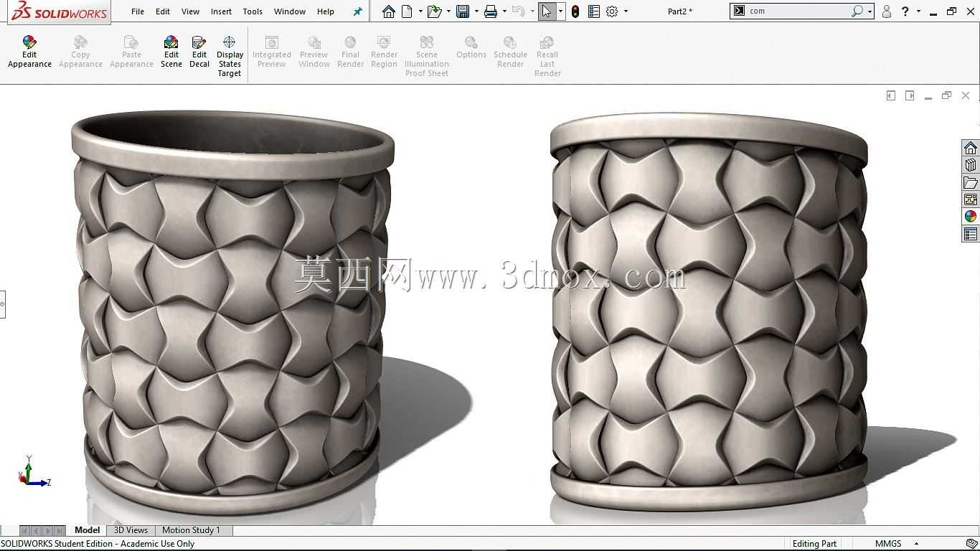Click the Print icon
This screenshot has width=980, height=551.
491,11
